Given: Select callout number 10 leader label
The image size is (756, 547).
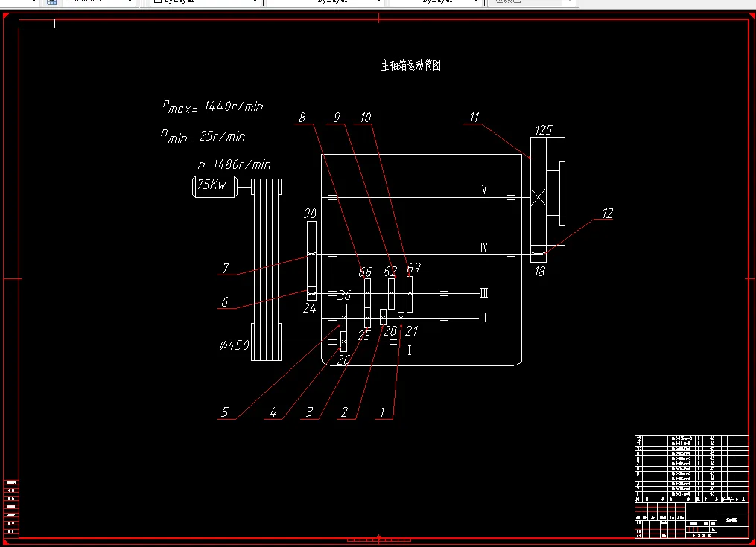Looking at the screenshot, I should 366,118.
